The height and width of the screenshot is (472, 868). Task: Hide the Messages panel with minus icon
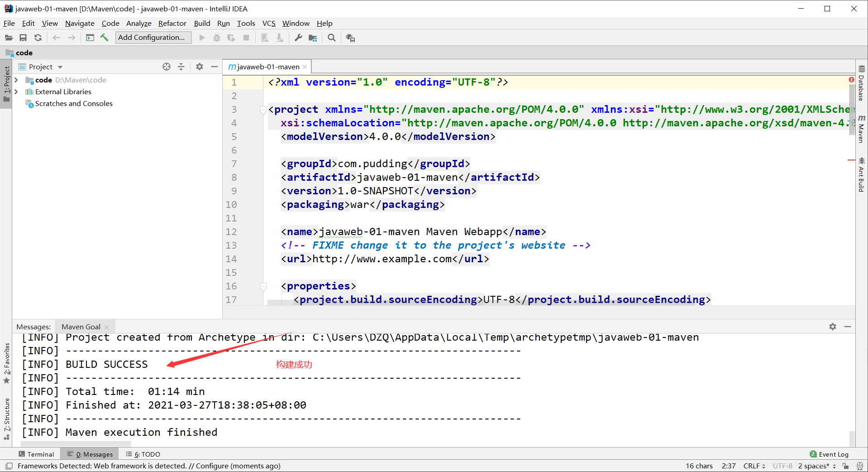[848, 327]
